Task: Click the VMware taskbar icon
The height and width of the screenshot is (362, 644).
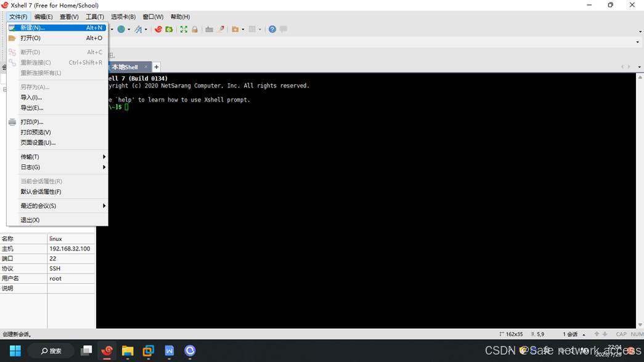Action: pos(149,351)
